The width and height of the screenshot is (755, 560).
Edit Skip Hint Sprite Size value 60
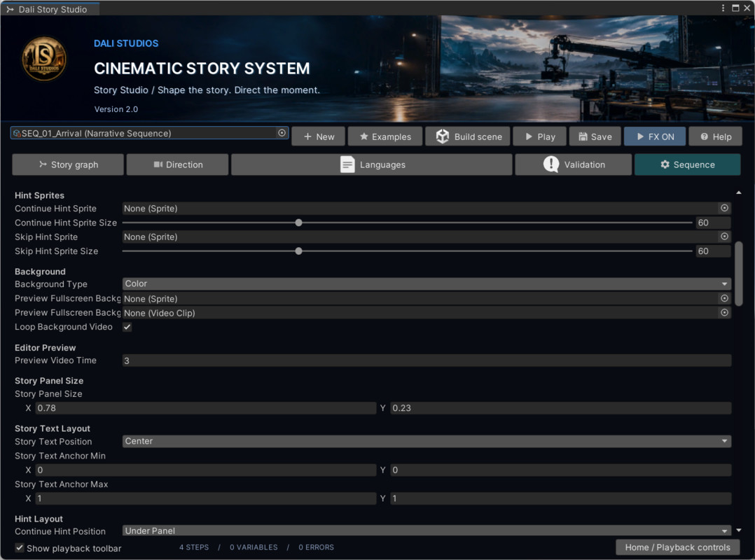click(713, 251)
